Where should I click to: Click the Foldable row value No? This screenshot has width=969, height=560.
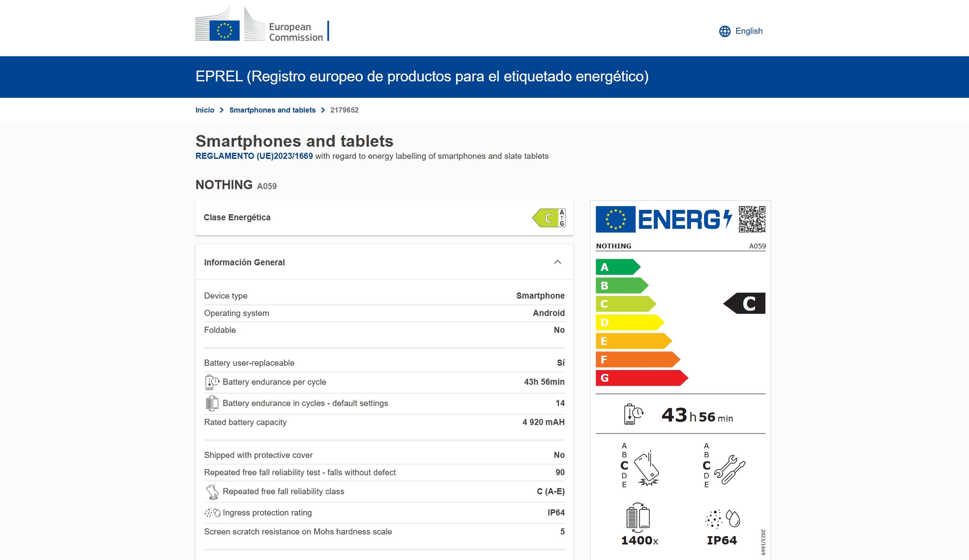point(559,330)
